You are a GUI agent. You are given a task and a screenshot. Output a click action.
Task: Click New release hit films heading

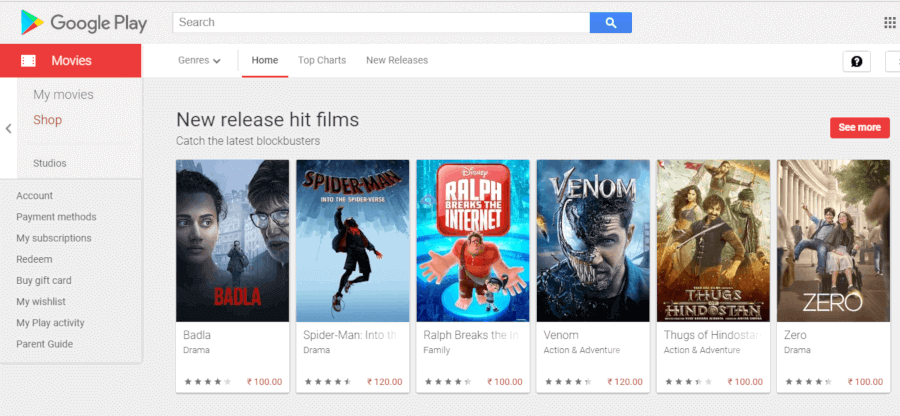[x=267, y=119]
